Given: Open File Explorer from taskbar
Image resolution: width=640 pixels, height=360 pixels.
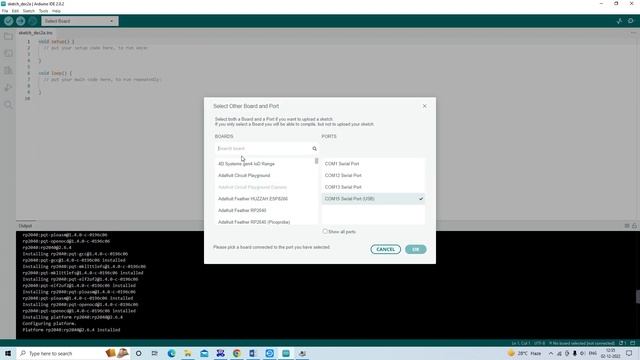Looking at the screenshot, I should (188, 353).
